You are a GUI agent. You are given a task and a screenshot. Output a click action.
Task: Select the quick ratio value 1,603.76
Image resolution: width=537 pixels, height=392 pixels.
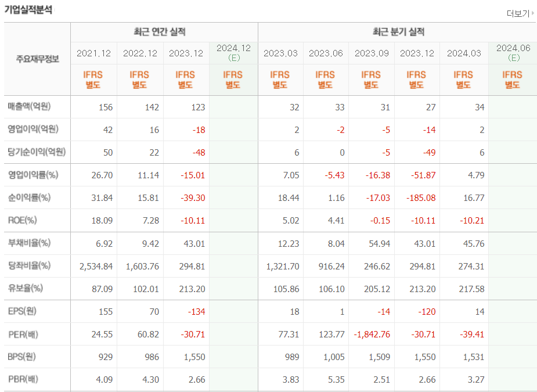[x=142, y=266]
